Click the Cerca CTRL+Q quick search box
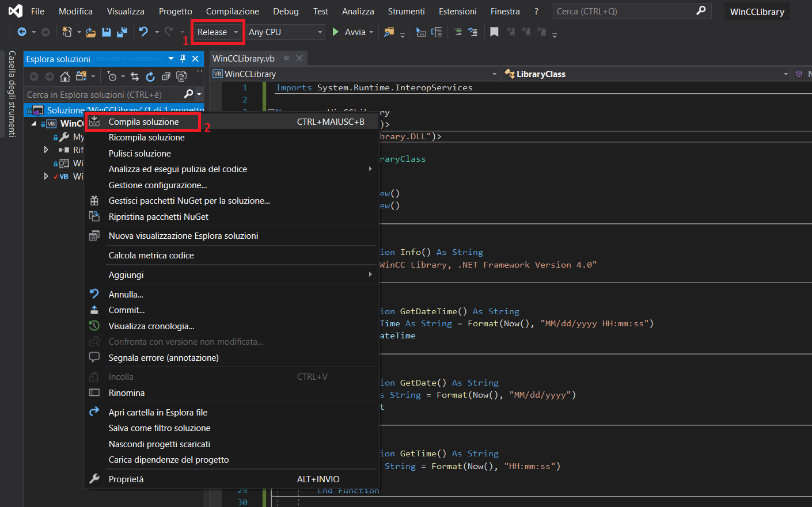This screenshot has width=812, height=507. point(628,10)
